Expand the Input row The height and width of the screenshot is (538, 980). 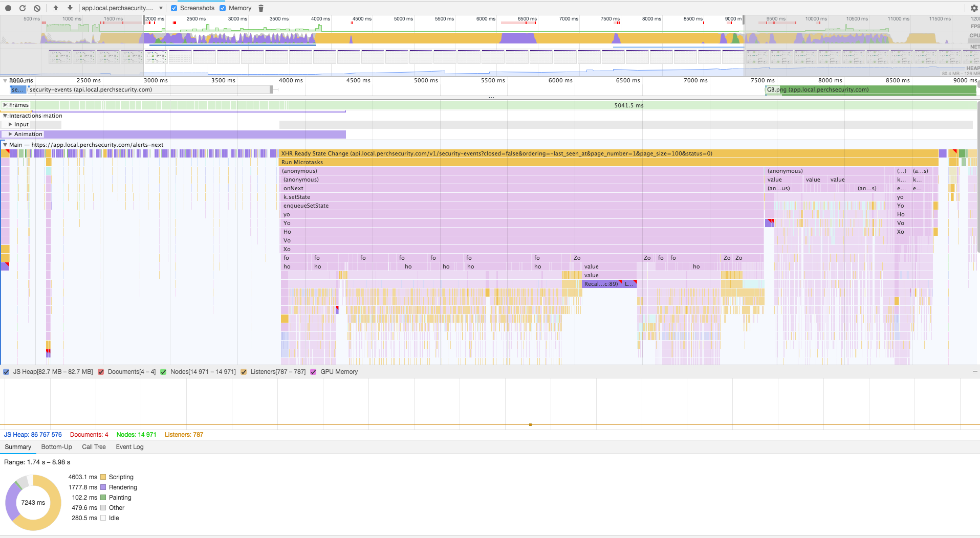pyautogui.click(x=10, y=124)
